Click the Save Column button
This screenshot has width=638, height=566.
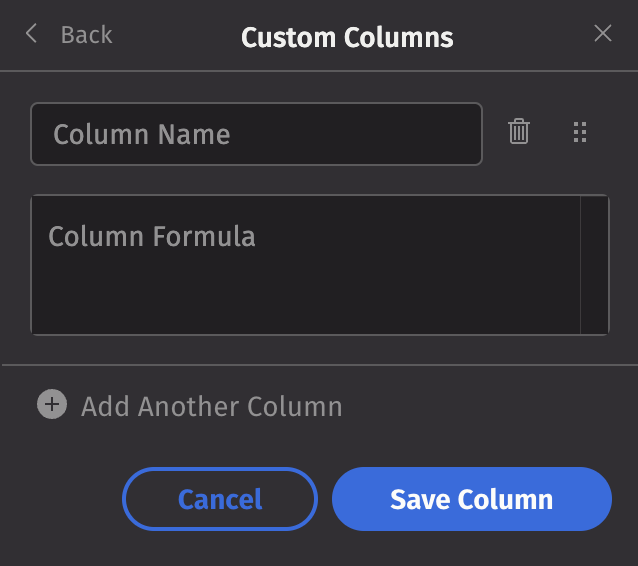[471, 498]
